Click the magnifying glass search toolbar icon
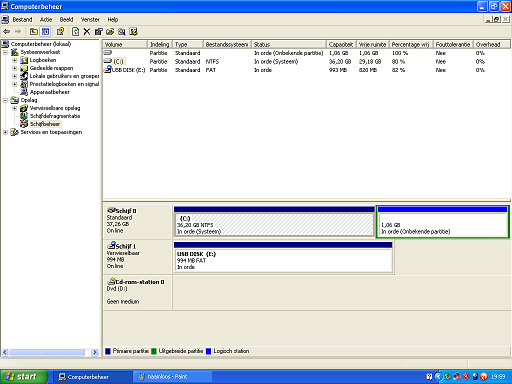 coord(122,32)
